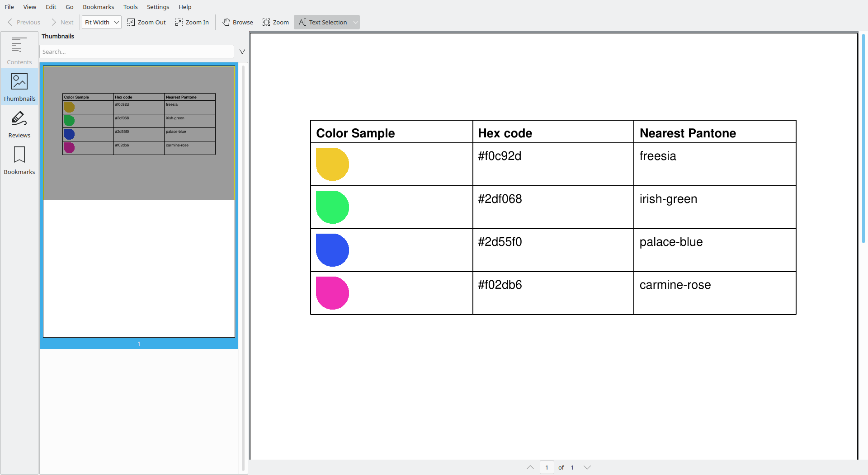
Task: Click the Previous page arrow button
Action: (x=24, y=22)
